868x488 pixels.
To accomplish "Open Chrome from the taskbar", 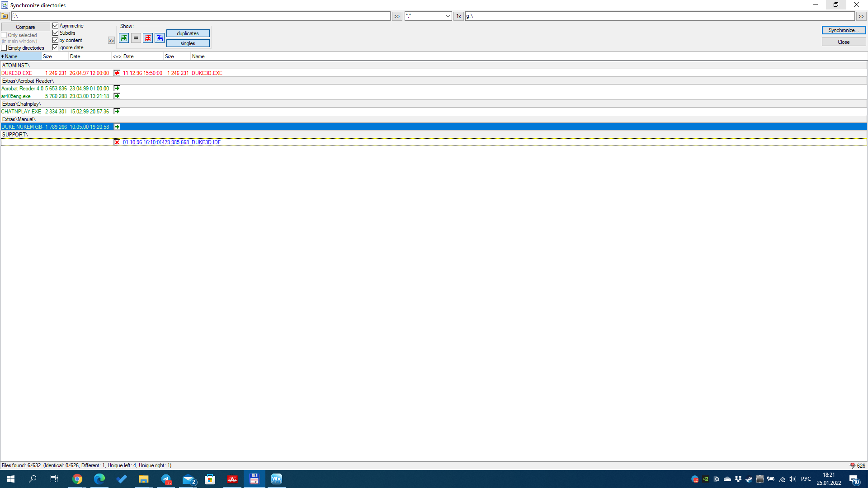I will 77,479.
